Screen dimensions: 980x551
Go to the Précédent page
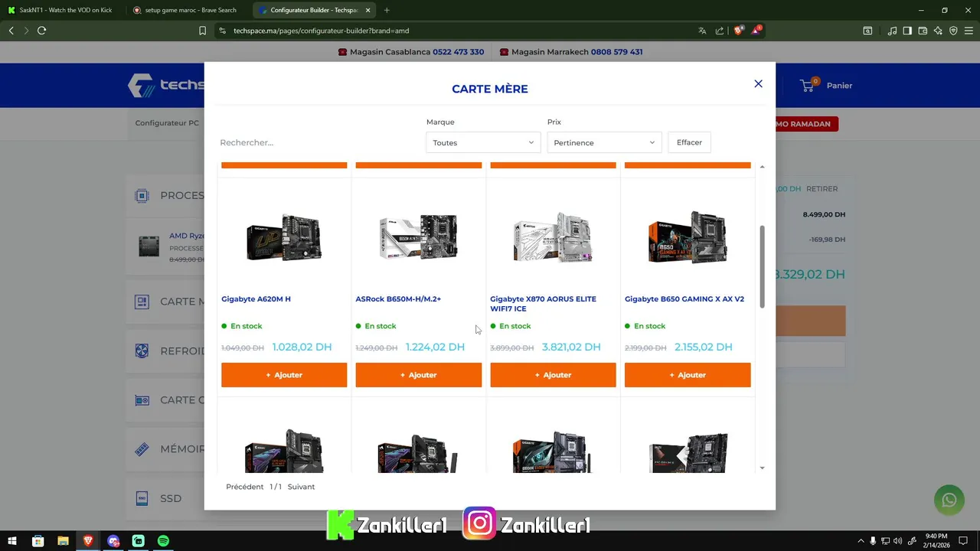(x=244, y=487)
